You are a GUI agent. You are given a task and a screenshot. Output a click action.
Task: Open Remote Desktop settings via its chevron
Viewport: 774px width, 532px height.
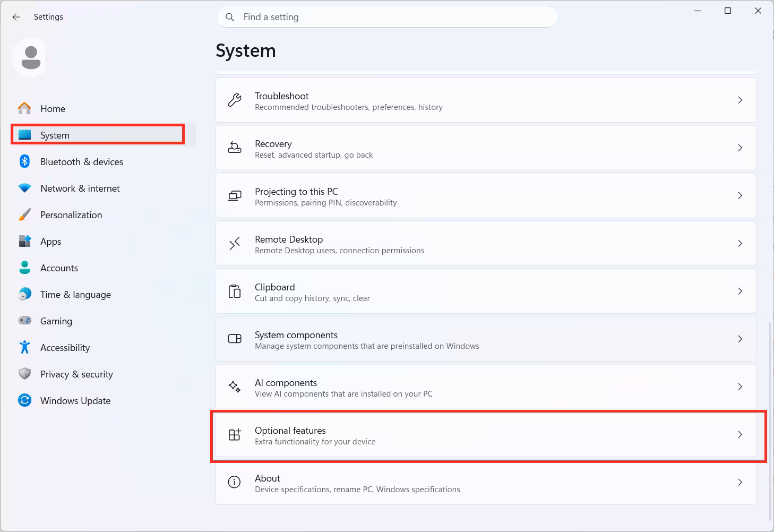coord(740,243)
